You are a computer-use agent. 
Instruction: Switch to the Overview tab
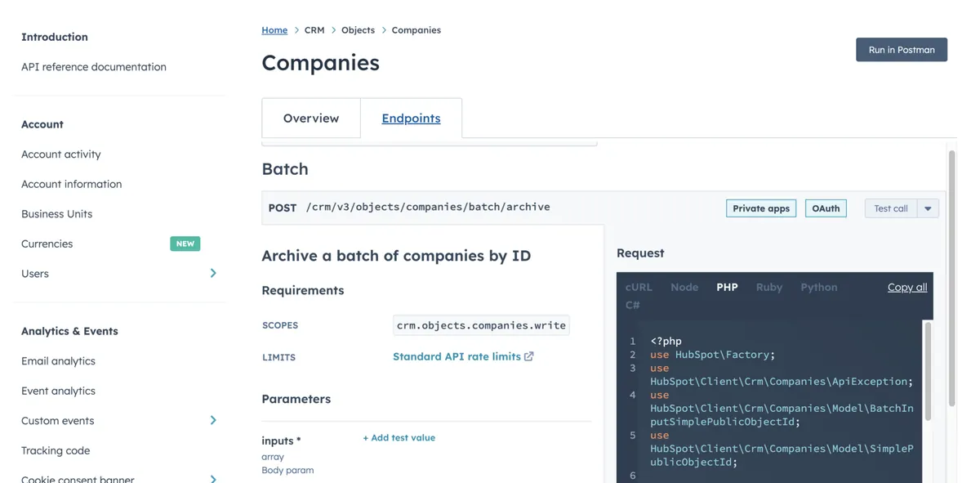[x=311, y=119]
